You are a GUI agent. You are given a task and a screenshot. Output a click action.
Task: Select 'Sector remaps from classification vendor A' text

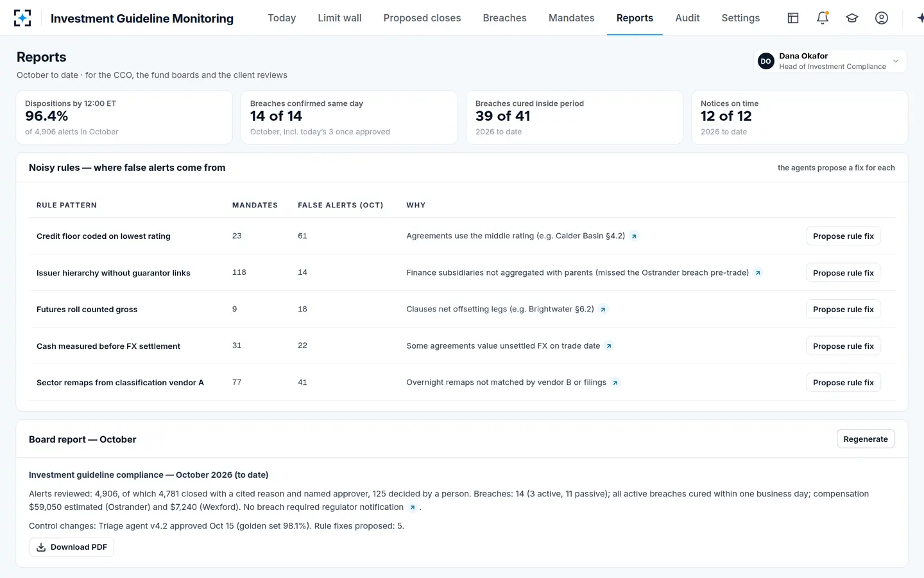(120, 383)
